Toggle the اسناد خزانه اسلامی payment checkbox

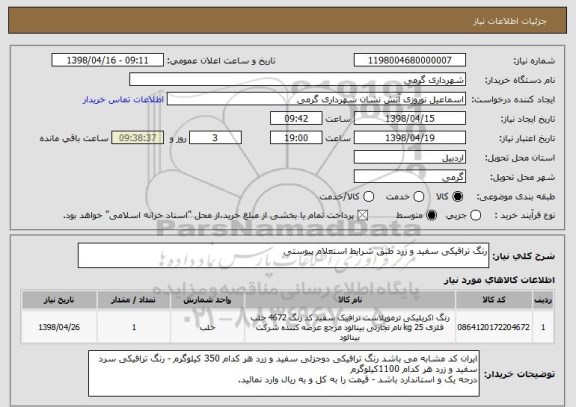pyautogui.click(x=363, y=216)
